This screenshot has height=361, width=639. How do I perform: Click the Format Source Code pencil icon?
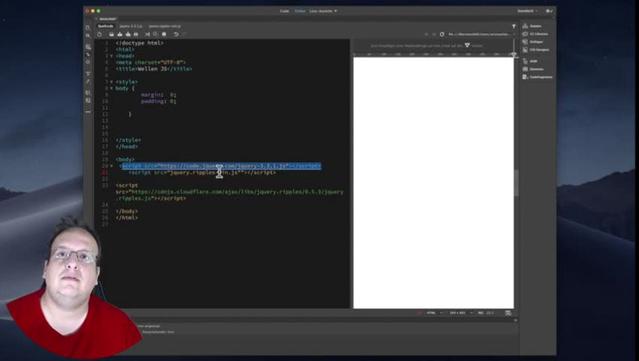point(88,81)
